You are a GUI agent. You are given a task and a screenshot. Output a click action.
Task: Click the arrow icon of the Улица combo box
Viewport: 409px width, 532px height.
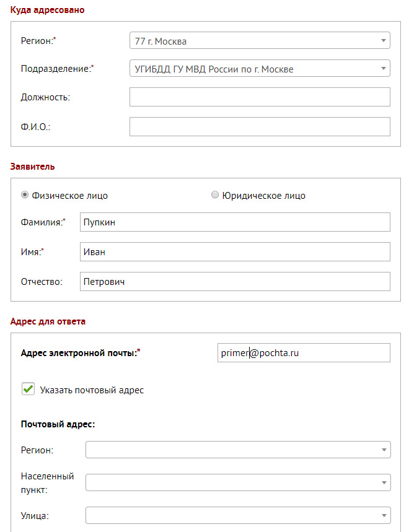[x=384, y=515]
